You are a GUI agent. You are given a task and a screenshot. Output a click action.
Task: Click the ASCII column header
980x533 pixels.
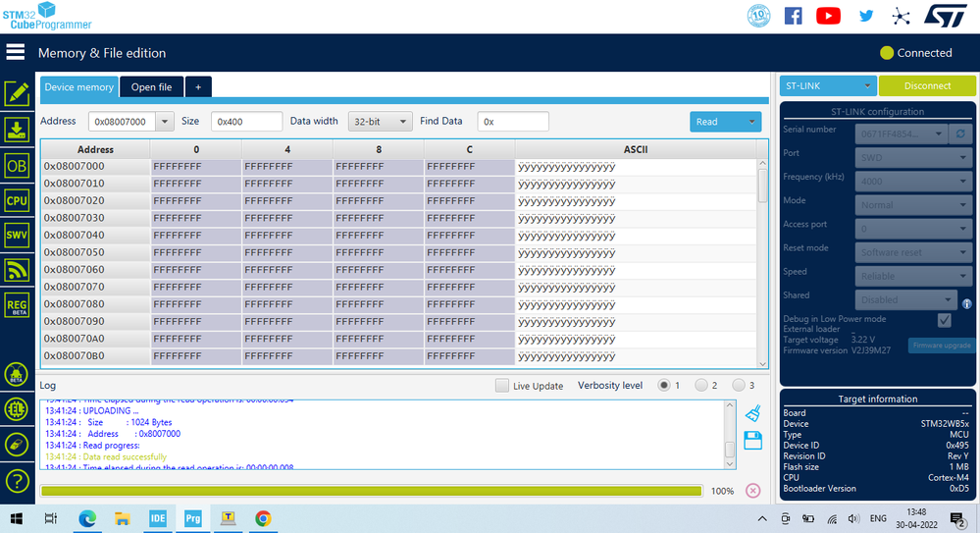click(635, 149)
